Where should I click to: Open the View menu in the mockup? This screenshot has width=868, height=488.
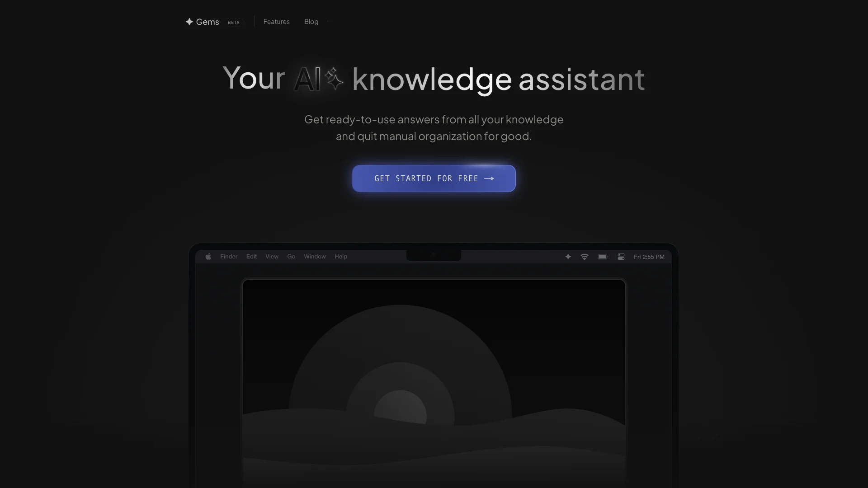[272, 257]
